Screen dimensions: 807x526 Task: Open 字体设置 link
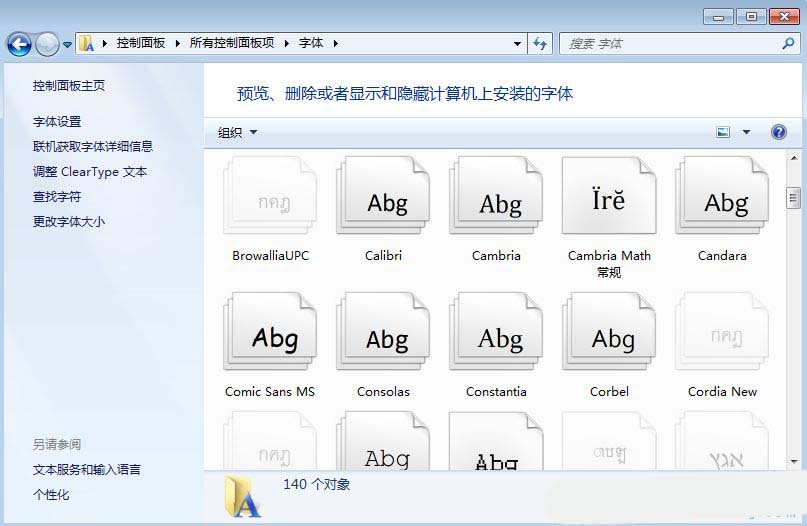tap(57, 121)
